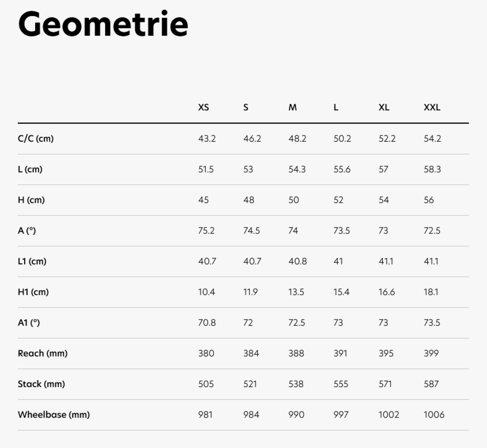The image size is (487, 448).
Task: Click the H1 (cm) row label
Action: click(33, 292)
